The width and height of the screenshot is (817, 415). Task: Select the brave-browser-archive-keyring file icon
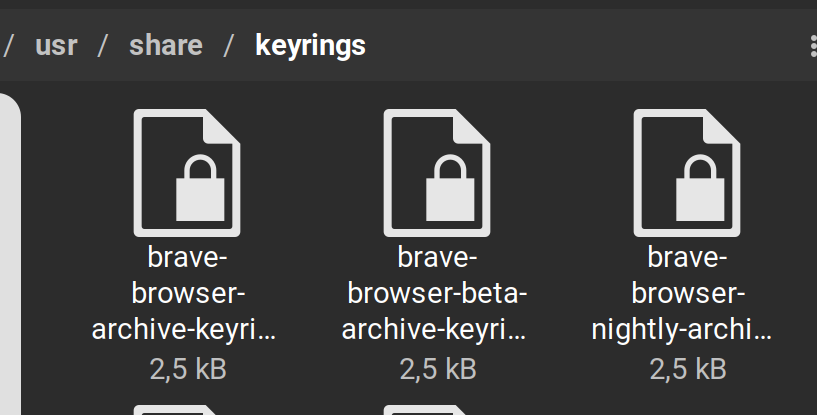[x=187, y=173]
